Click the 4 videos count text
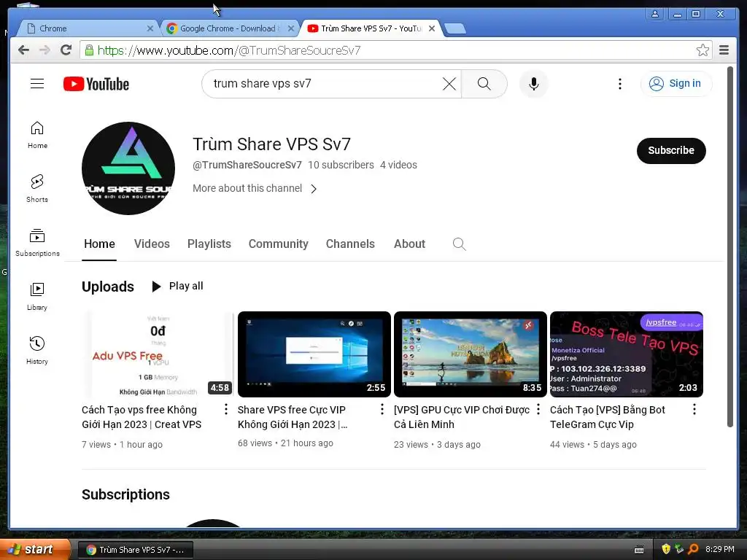747x560 pixels. 398,165
